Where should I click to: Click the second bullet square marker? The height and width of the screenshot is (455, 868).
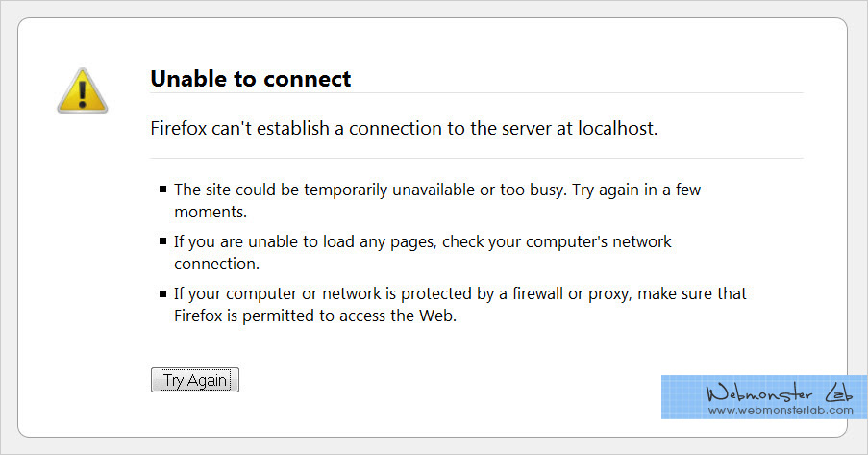162,241
